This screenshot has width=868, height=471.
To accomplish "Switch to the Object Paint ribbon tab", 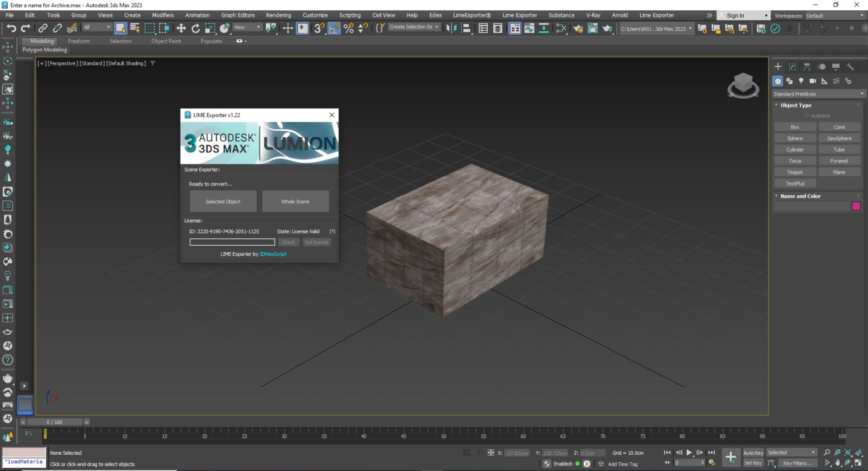I will [166, 41].
